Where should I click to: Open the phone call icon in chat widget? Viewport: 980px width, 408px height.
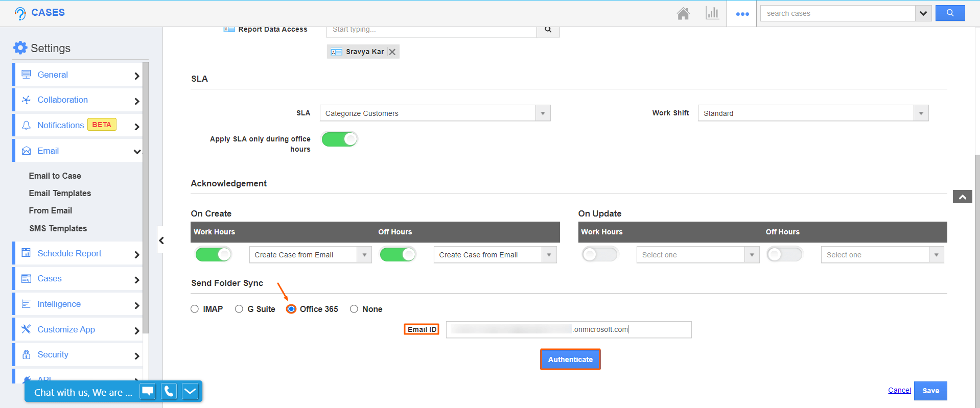[169, 392]
